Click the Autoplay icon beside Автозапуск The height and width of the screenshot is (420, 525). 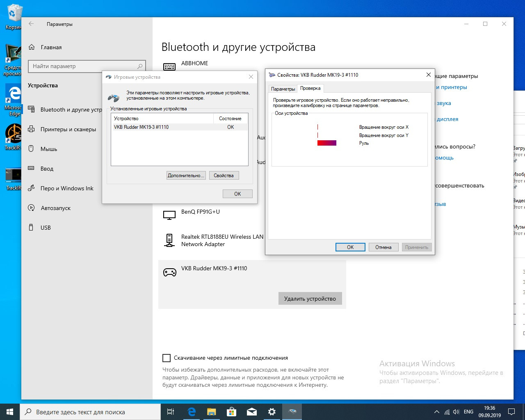[x=31, y=208]
